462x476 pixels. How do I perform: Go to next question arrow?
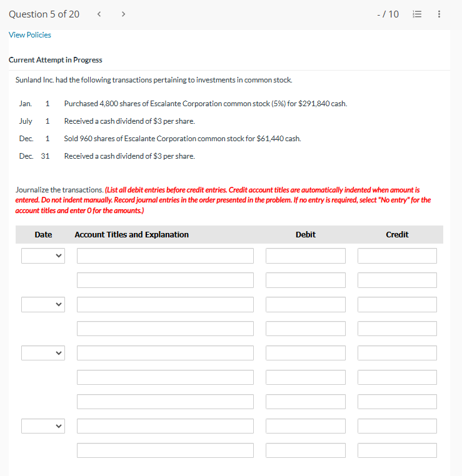click(123, 14)
